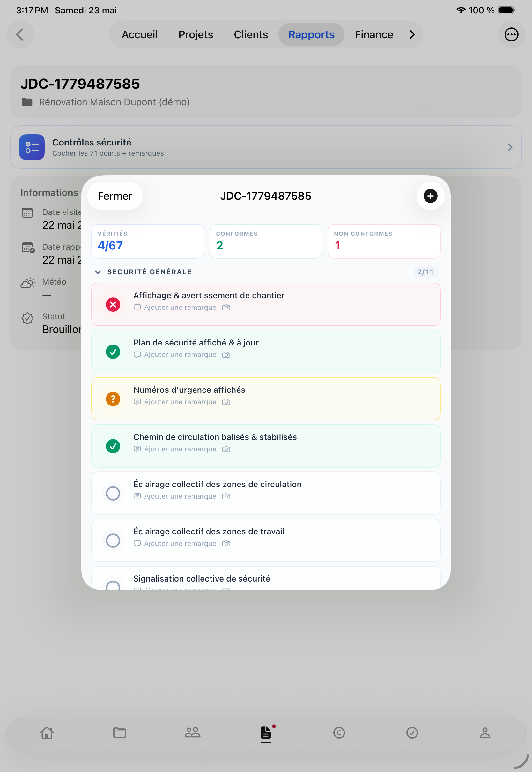Tap the weather icon next to Météo
This screenshot has height=772, width=532.
coord(28,283)
